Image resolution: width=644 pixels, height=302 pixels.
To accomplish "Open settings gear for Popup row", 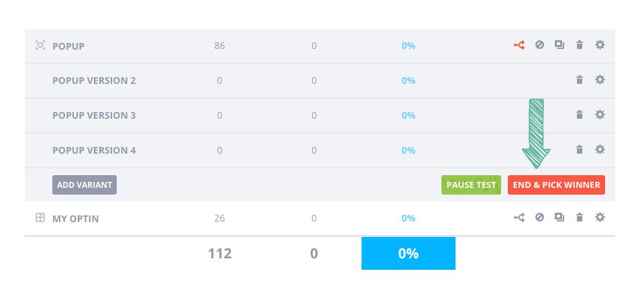I will [600, 46].
